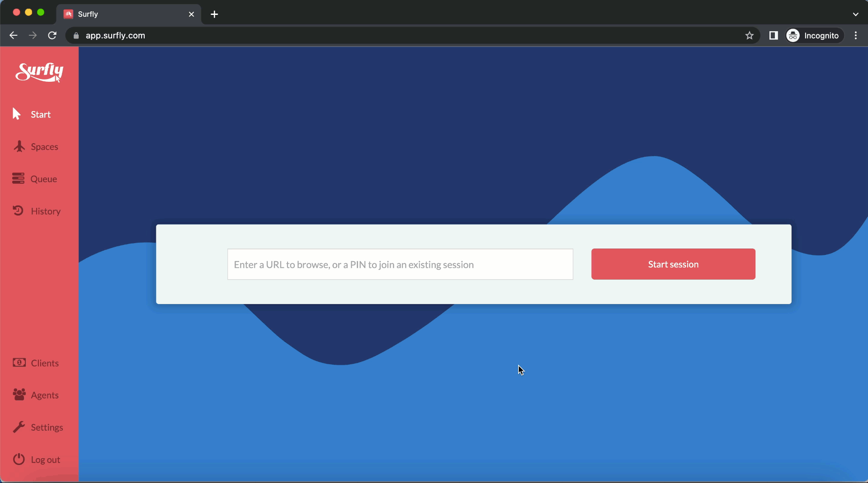Click the Agents people icon
The height and width of the screenshot is (483, 868).
click(19, 394)
